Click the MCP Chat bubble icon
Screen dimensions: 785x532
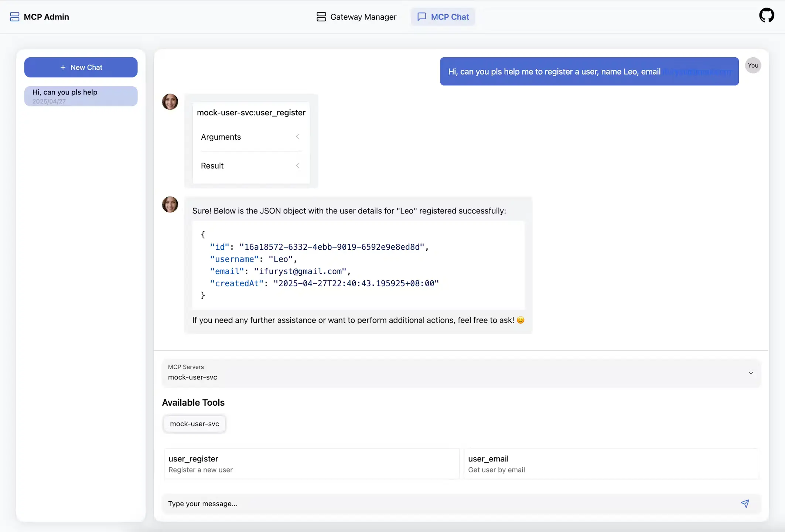tap(421, 17)
